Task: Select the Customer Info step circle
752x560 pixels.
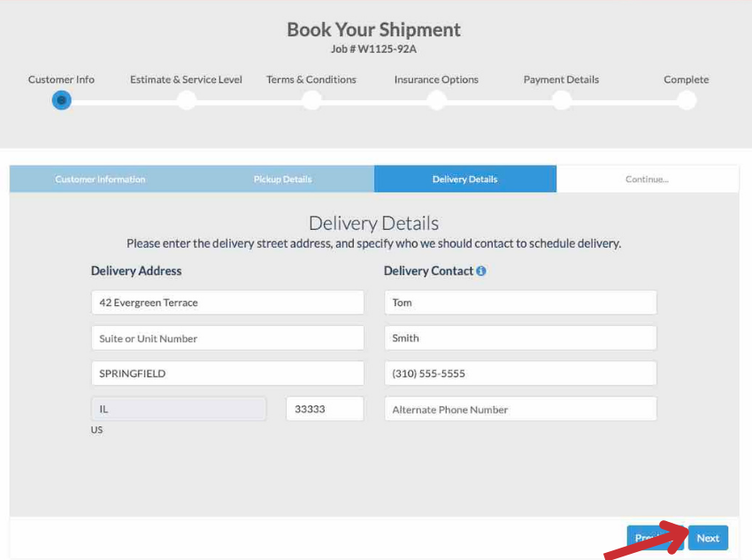Action: click(61, 100)
